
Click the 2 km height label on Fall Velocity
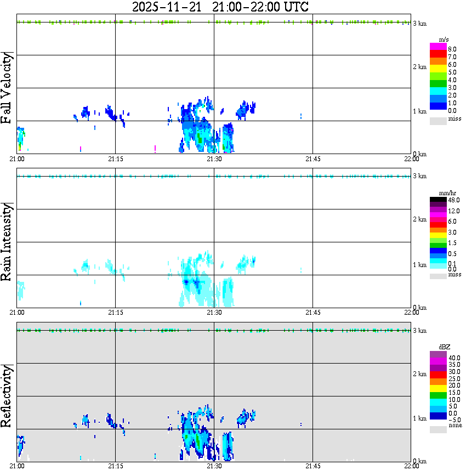point(419,67)
